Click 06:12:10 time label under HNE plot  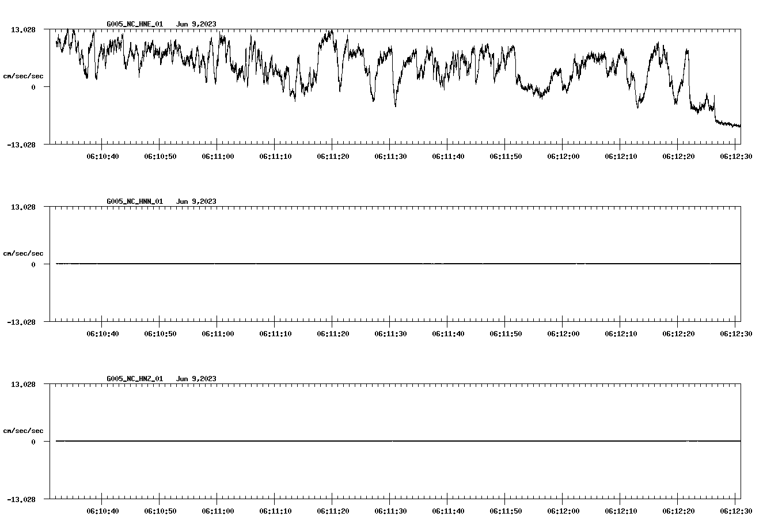coord(621,157)
